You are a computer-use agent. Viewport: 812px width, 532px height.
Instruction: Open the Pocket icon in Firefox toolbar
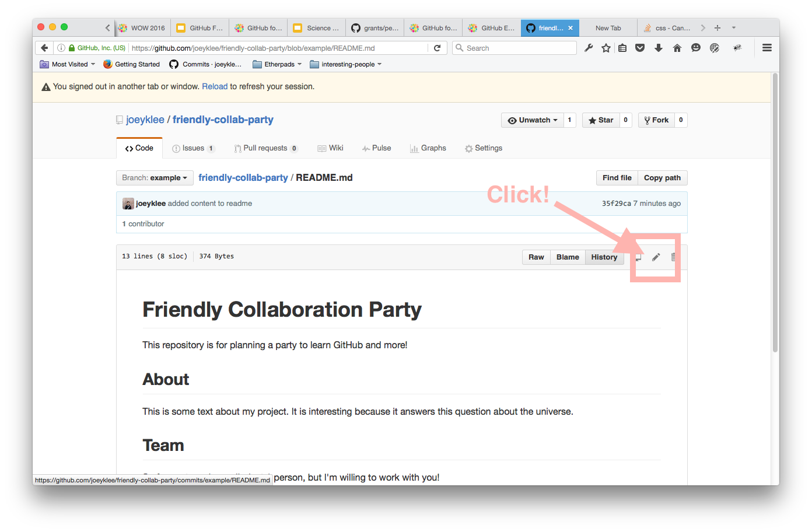pyautogui.click(x=640, y=48)
